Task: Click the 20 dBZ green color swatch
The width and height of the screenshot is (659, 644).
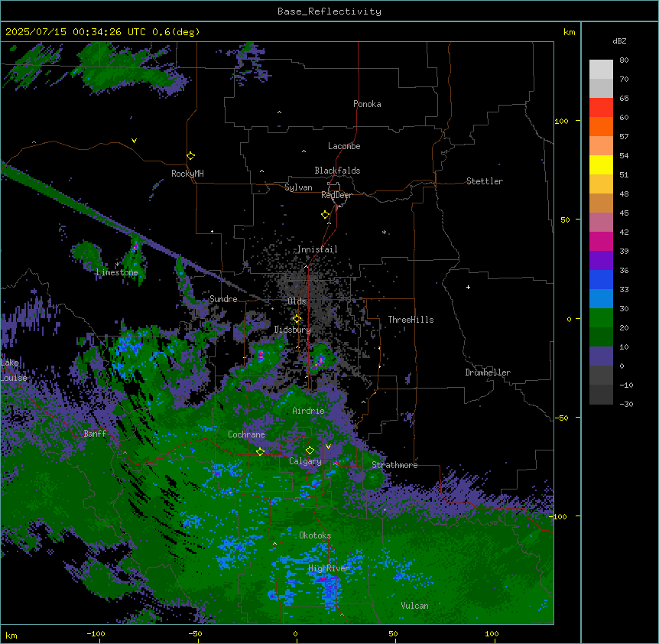Action: pyautogui.click(x=601, y=337)
